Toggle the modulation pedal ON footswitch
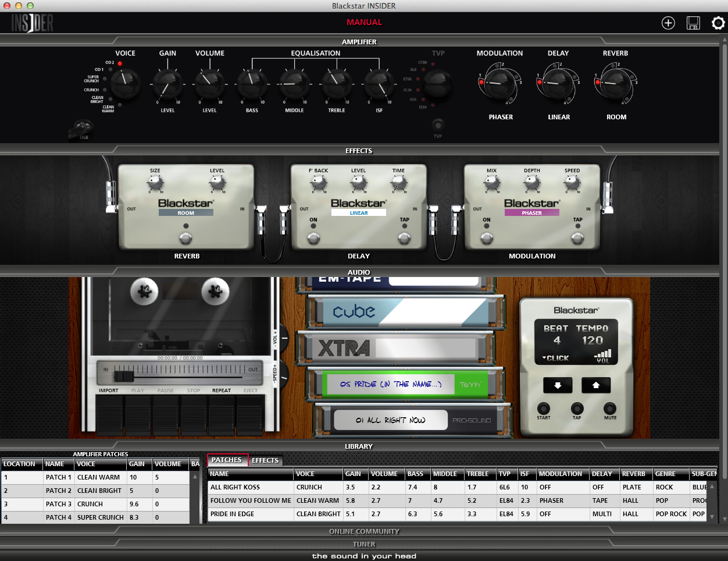The height and width of the screenshot is (561, 728). pos(487,238)
